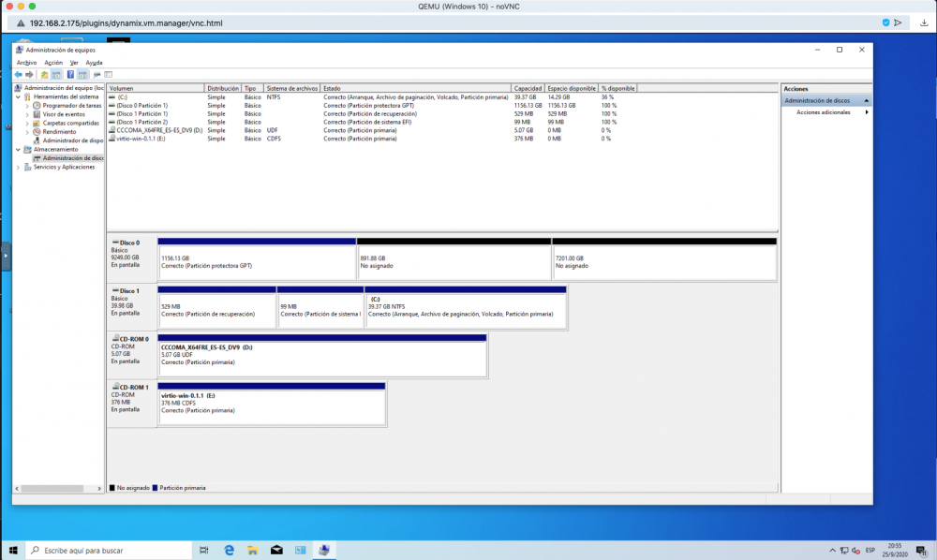Click the Servicios y Aplicaciones icon
This screenshot has height=560, width=937.
[27, 168]
